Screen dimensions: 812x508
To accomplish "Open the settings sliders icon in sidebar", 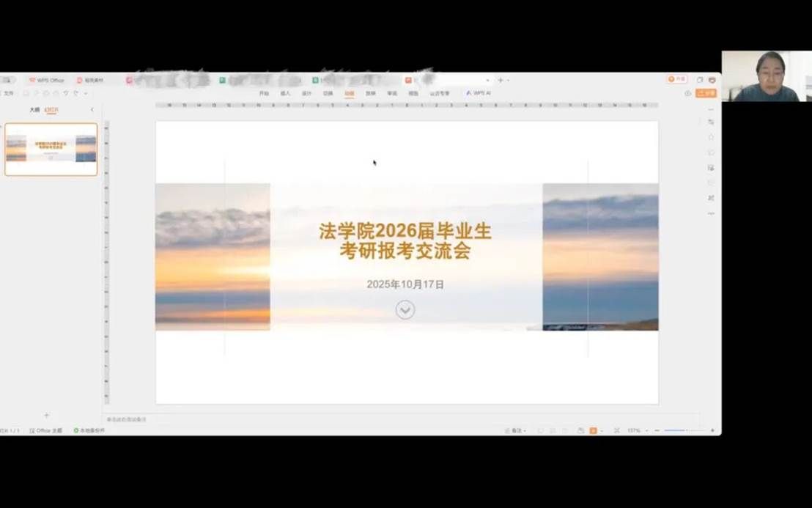I will 711,122.
